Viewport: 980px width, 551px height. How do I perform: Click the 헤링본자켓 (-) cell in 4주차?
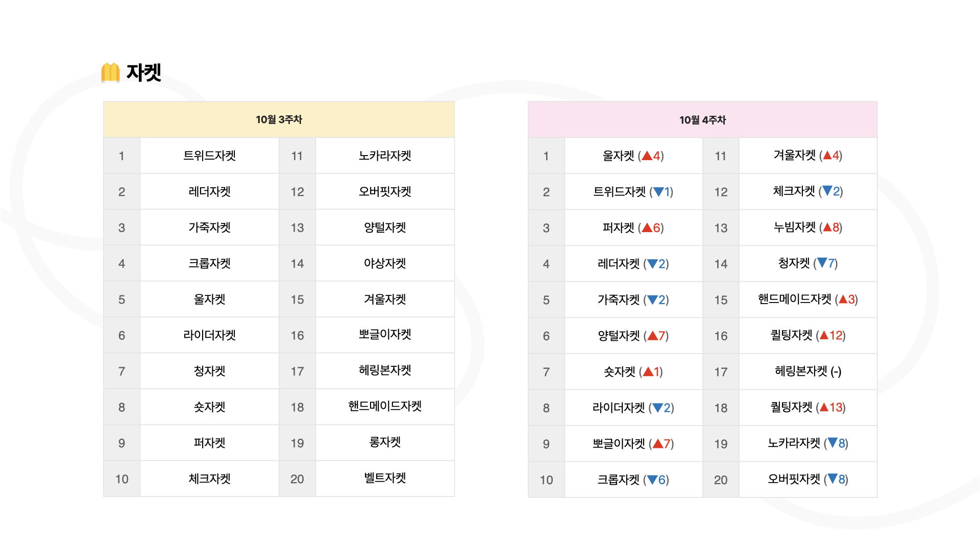click(807, 371)
